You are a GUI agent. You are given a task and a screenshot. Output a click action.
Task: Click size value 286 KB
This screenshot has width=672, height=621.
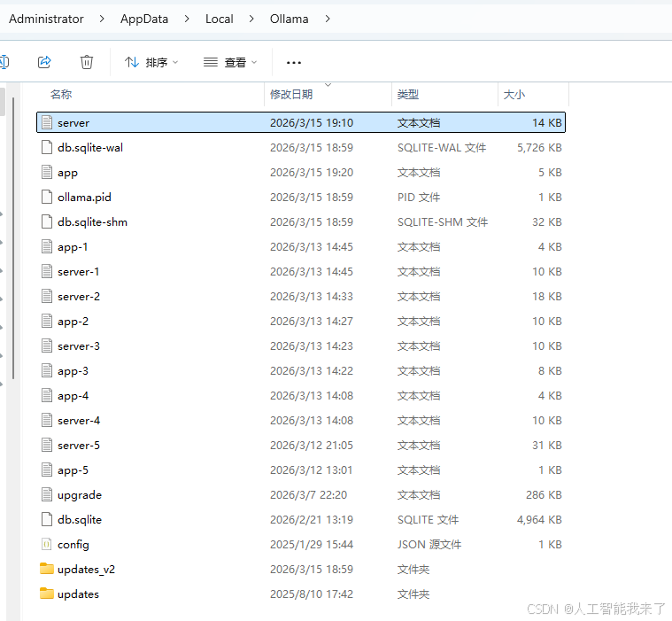point(544,495)
